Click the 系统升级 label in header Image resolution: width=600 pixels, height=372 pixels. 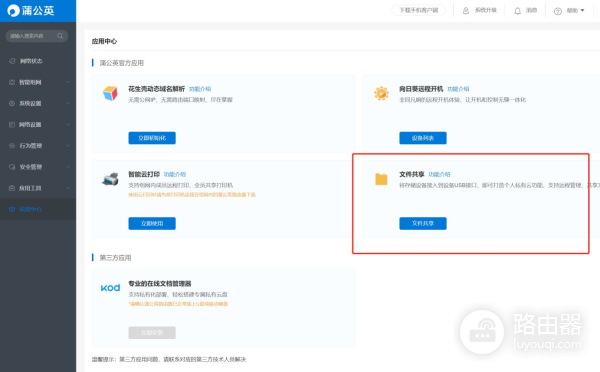[x=486, y=10]
